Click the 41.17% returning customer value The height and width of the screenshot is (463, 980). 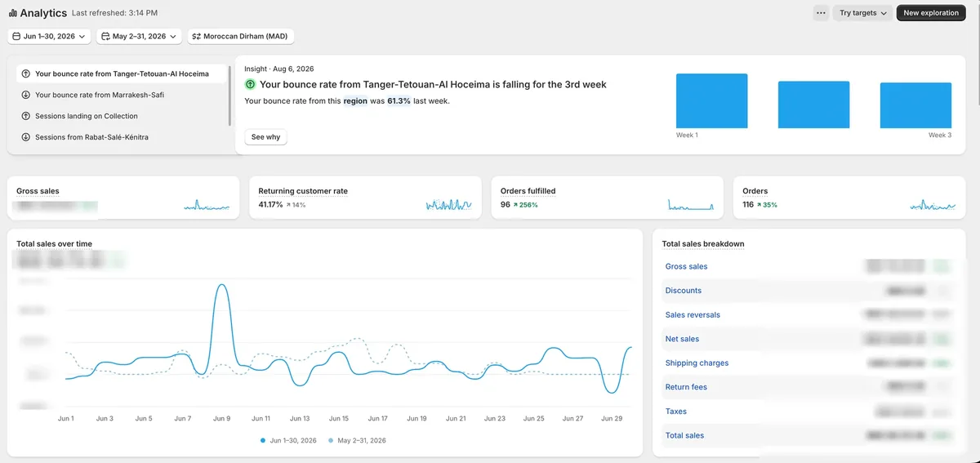[270, 204]
